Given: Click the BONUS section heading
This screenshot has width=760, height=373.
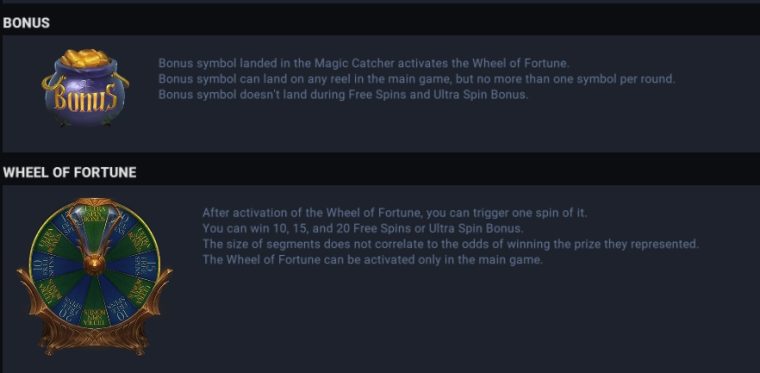Looking at the screenshot, I should (26, 23).
